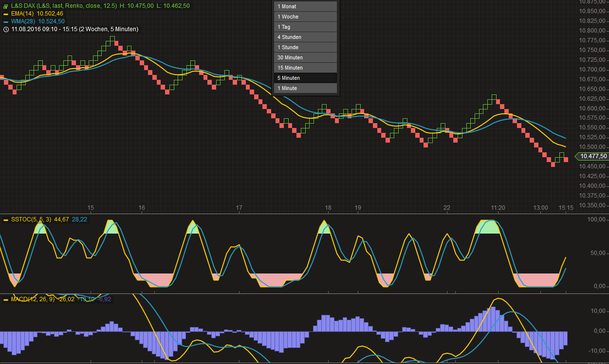Click the current price tag 10.477,50

click(593, 156)
